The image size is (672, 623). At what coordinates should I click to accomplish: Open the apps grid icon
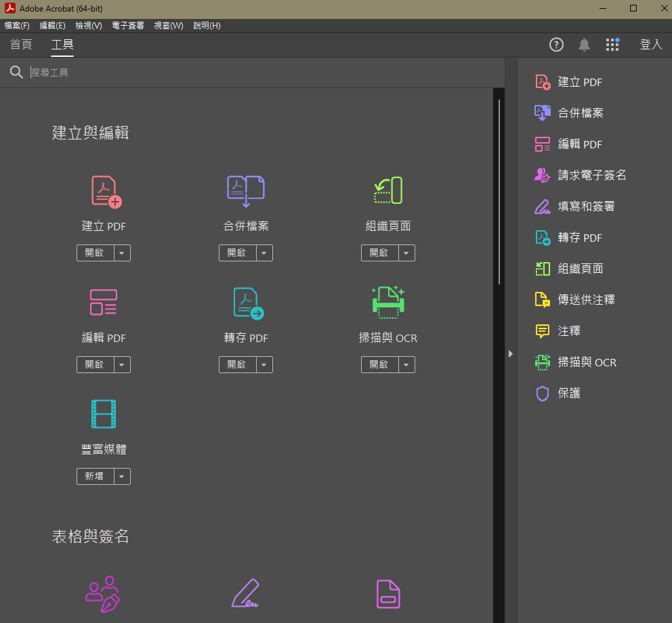click(612, 45)
